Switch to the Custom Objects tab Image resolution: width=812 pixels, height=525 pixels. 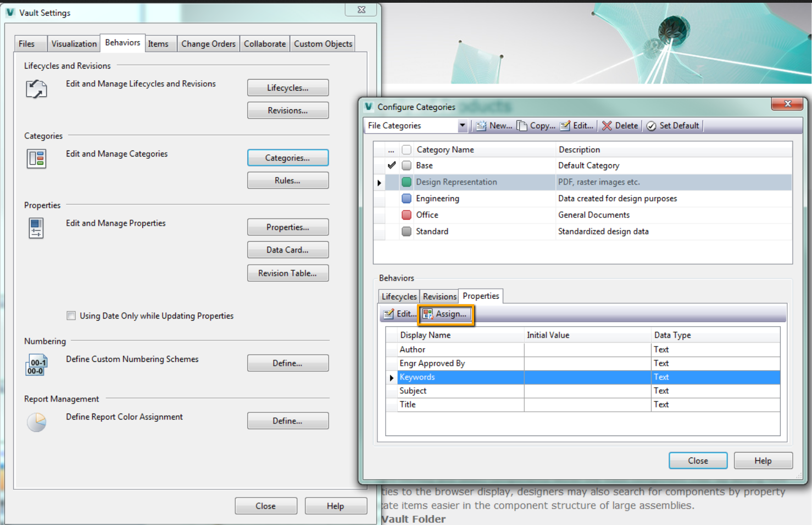coord(323,43)
